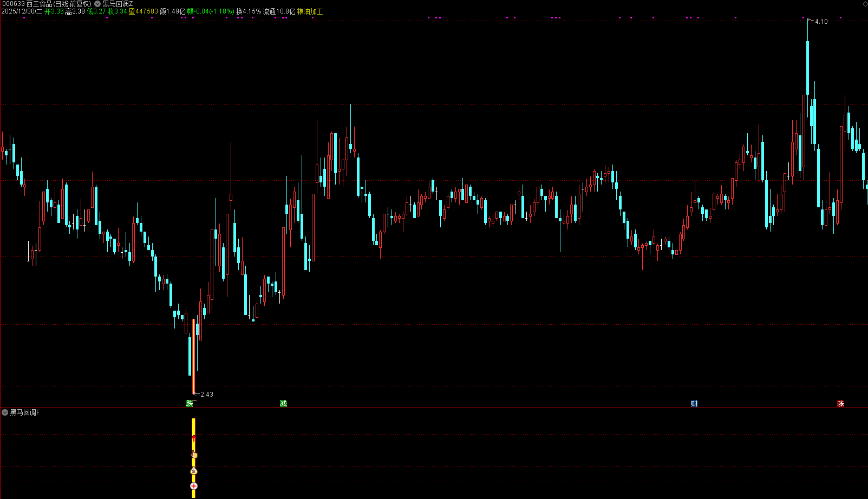
Task: Click the 黑马回调F indicator label
Action: coord(25,412)
